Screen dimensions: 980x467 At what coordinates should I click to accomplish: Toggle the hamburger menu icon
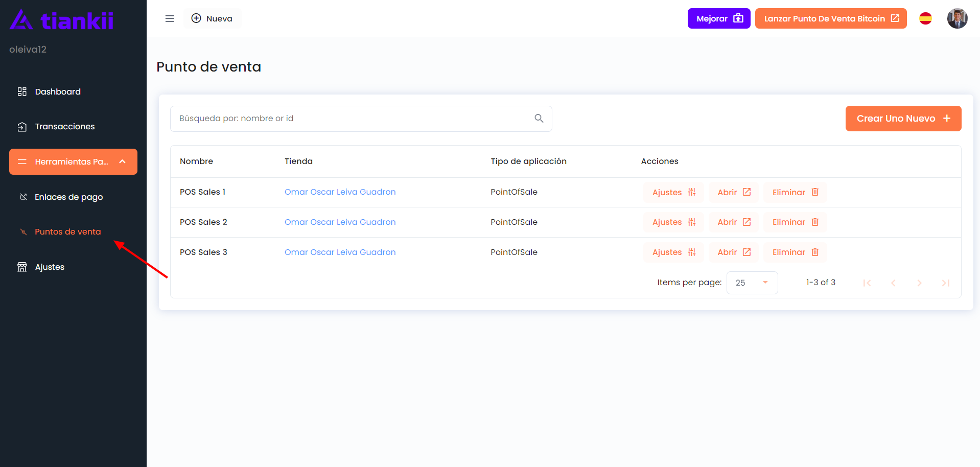pyautogui.click(x=170, y=18)
